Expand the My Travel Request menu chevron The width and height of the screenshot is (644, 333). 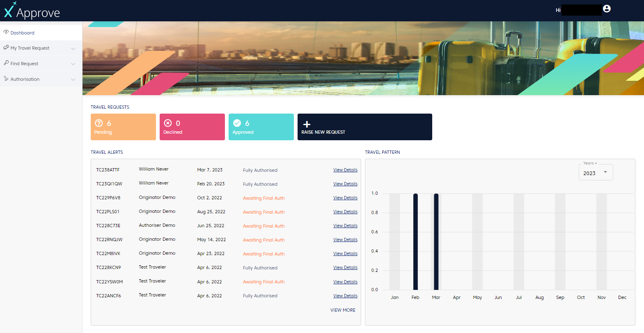(x=73, y=48)
